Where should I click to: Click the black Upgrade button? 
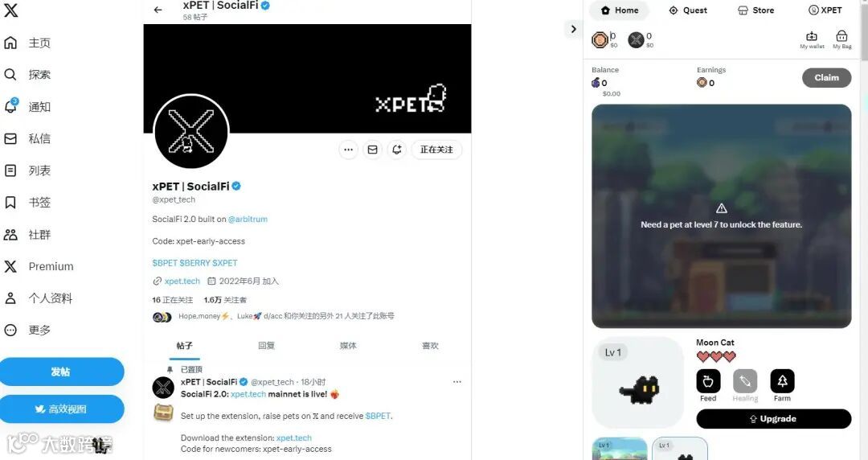point(773,419)
